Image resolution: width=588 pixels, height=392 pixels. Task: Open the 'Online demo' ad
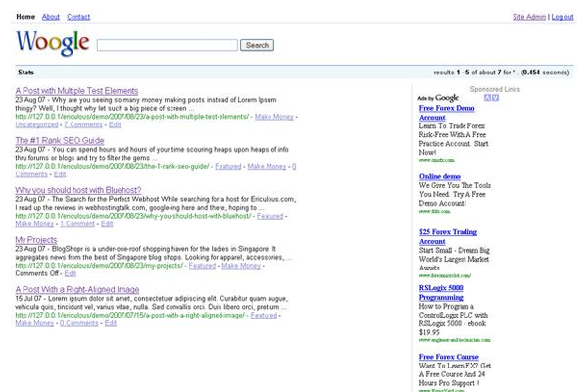[440, 176]
